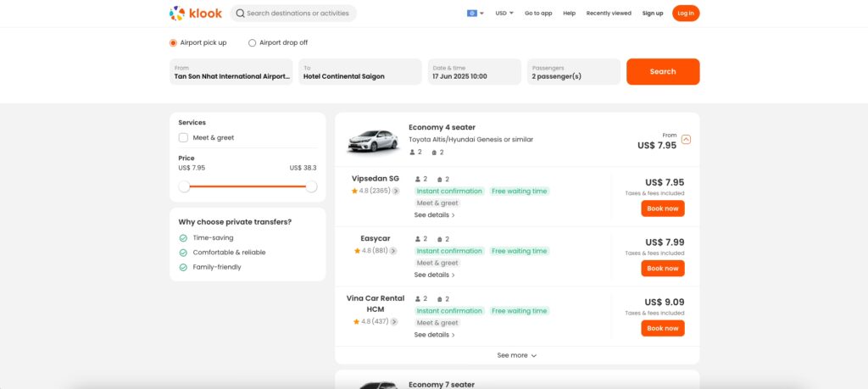868x389 pixels.
Task: Click the maximum price slider handle
Action: tap(311, 186)
